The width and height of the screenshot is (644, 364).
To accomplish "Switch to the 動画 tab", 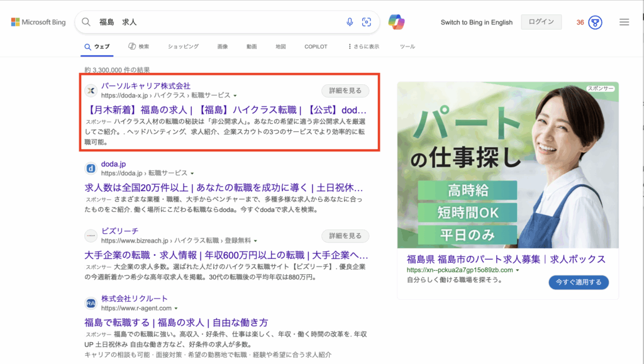I will tap(252, 47).
